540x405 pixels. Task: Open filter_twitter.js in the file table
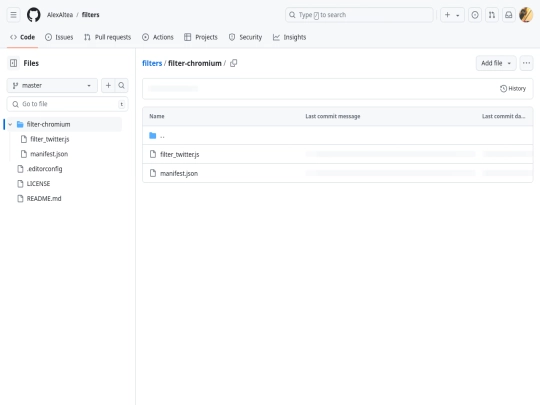179,154
